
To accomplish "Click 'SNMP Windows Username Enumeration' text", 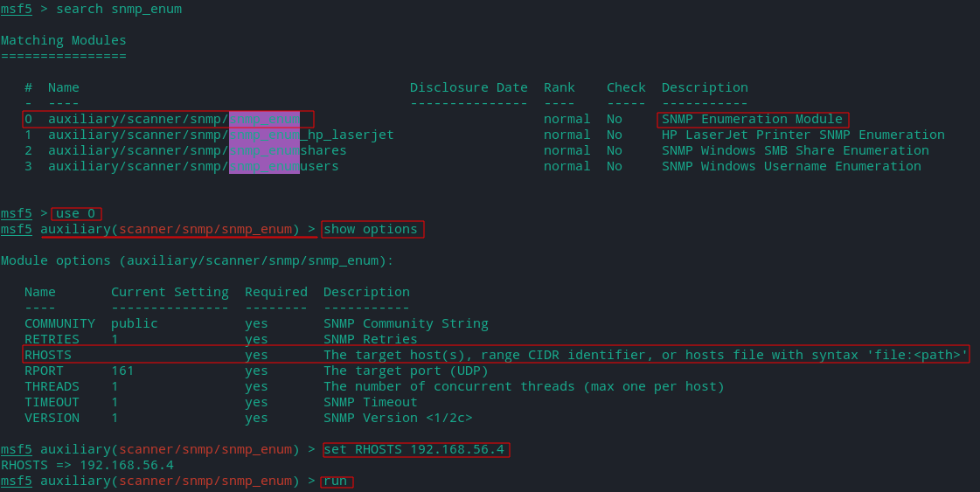I will (791, 166).
